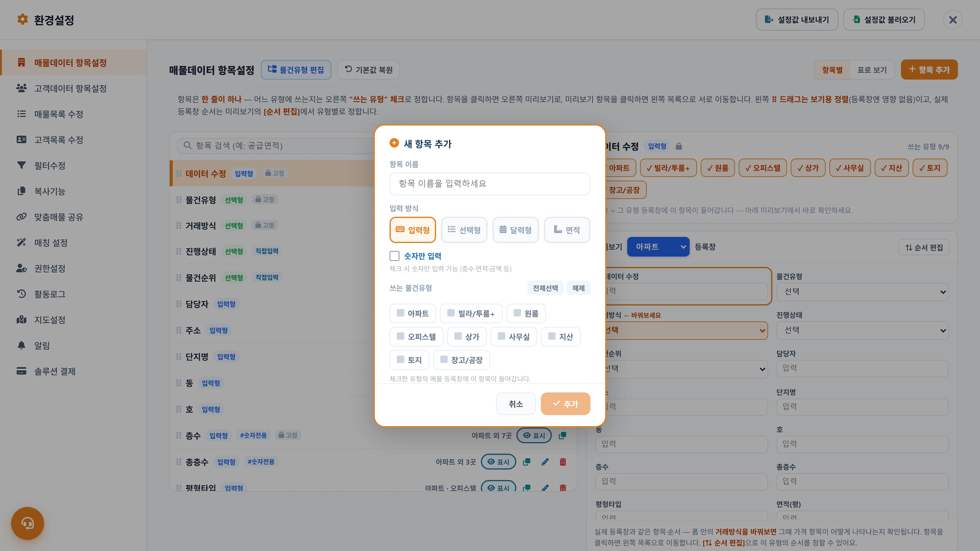Click the 항목 이름 input field in dialog

pos(490,184)
